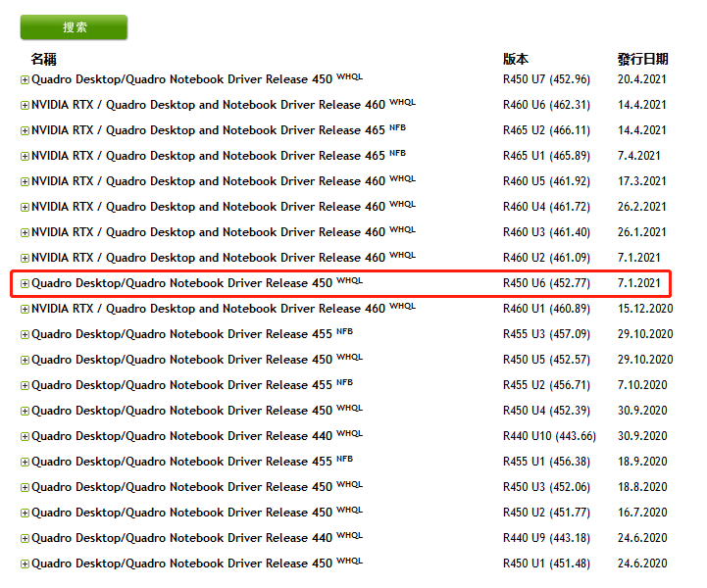Select version text R460 U6 (462.31)

pos(546,105)
